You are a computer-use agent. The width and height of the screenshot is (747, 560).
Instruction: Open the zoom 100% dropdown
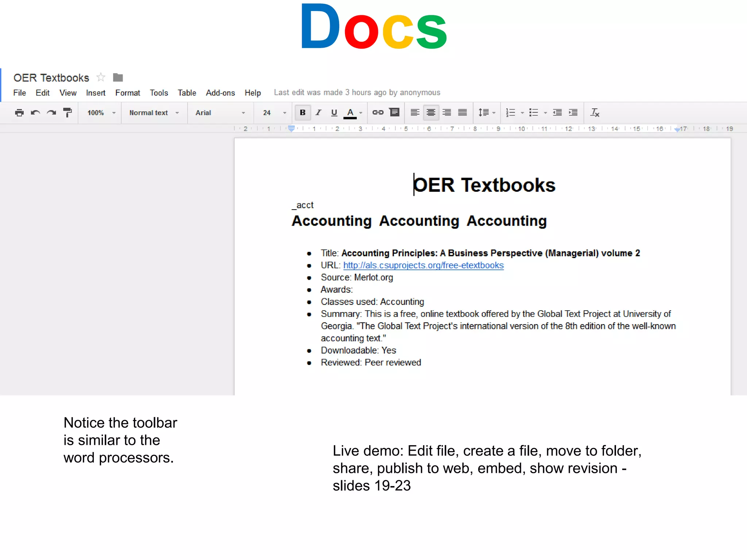click(x=101, y=113)
